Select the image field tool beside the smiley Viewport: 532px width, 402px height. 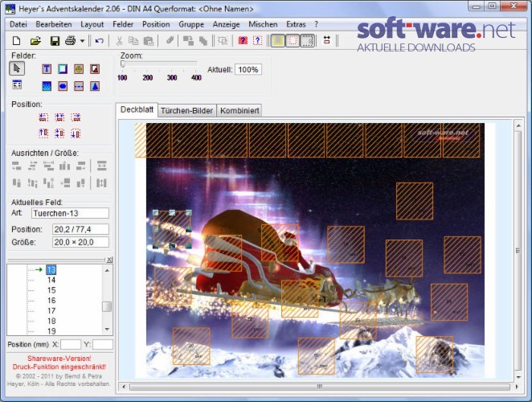pos(95,69)
